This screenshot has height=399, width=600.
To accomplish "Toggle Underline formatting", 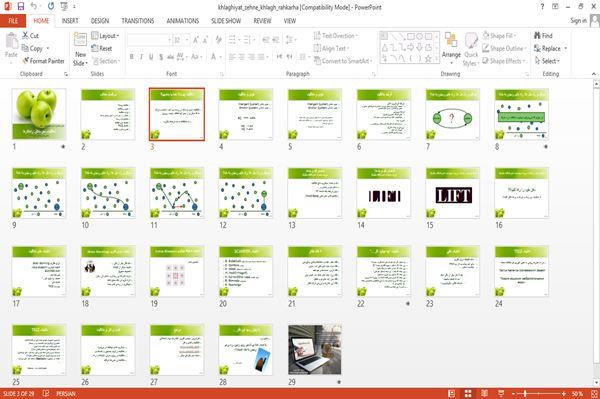I will click(x=151, y=57).
